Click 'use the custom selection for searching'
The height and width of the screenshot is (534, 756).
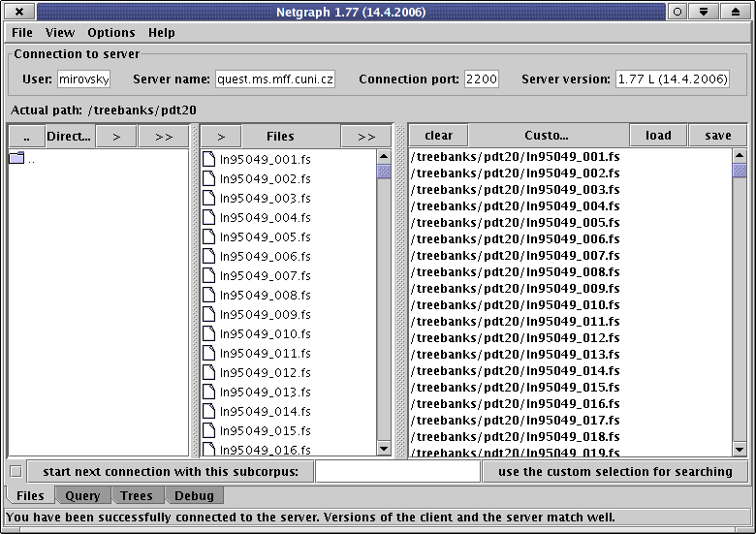615,471
